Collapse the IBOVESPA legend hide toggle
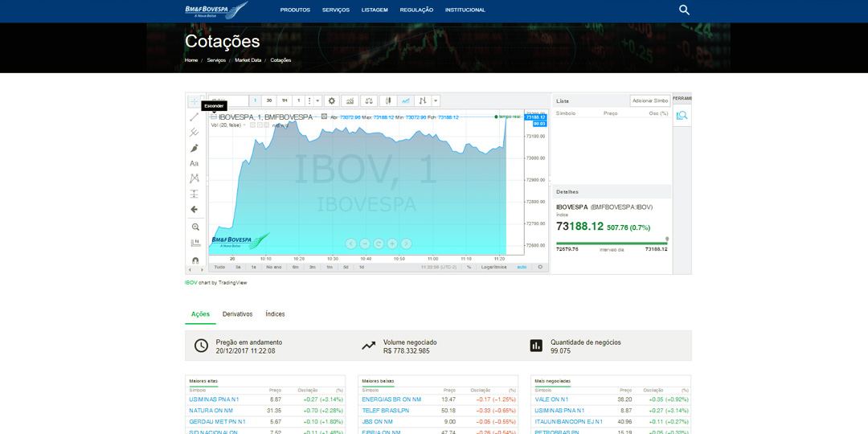The image size is (868, 434). tap(214, 117)
